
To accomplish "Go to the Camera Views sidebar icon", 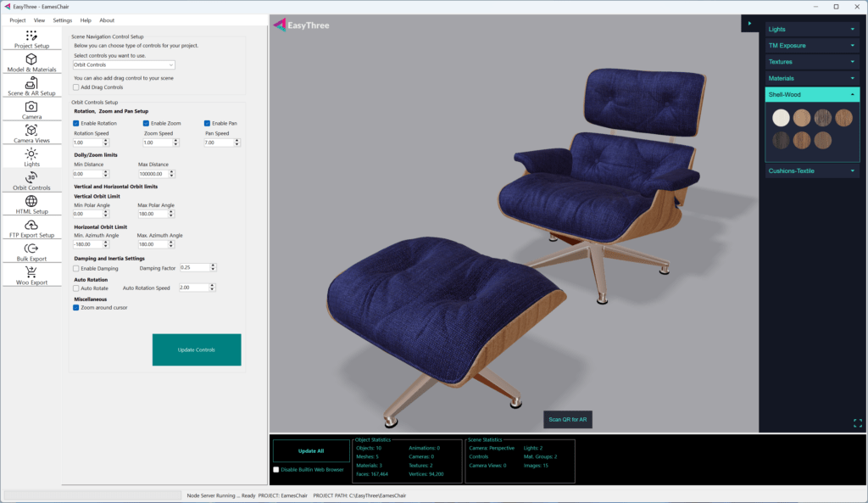I will (31, 131).
